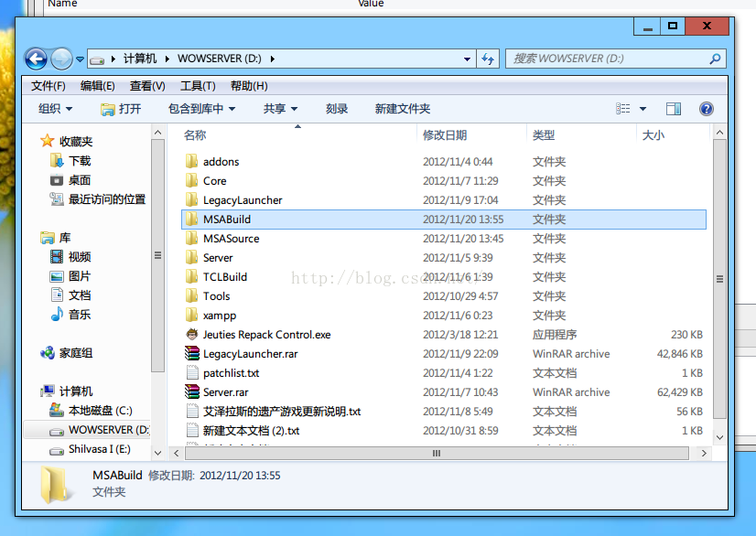Click the 刻录 button
The height and width of the screenshot is (536, 756).
click(x=337, y=109)
